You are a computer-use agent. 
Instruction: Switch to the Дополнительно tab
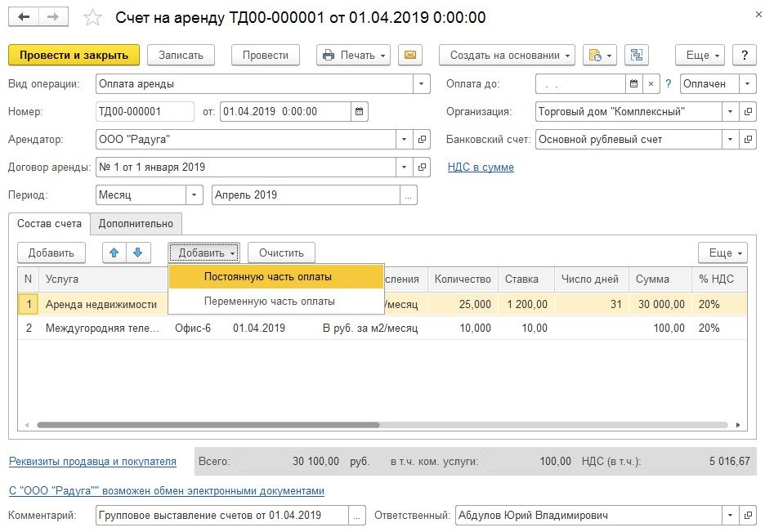coord(136,223)
